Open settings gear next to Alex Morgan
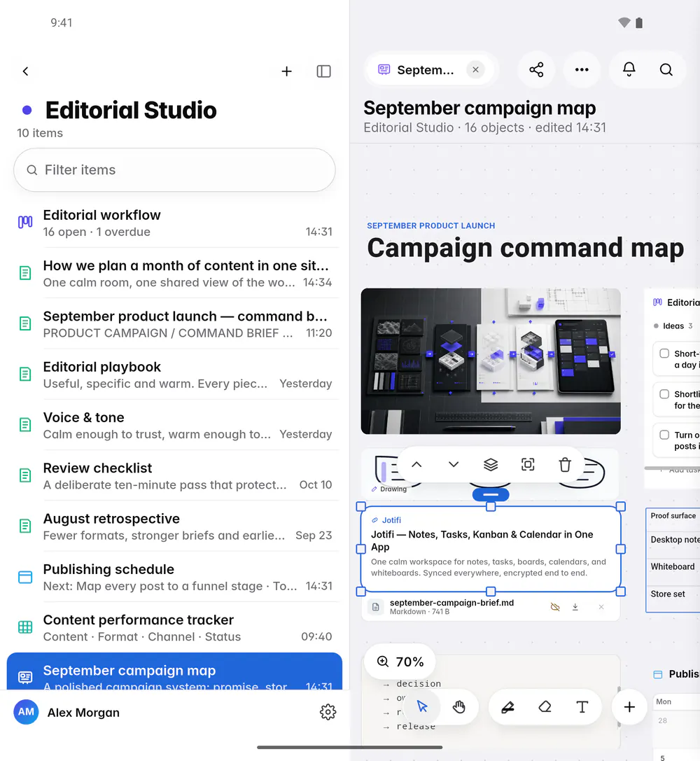 pyautogui.click(x=328, y=712)
